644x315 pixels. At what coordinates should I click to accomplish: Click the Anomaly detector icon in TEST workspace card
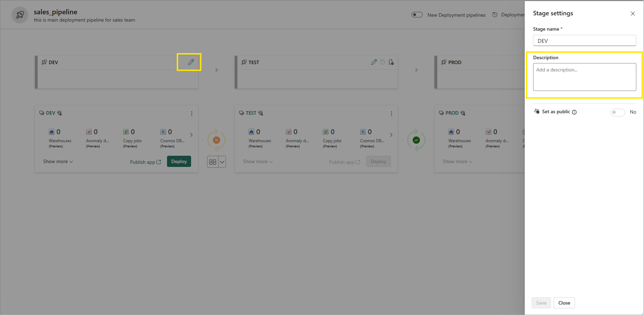(x=289, y=132)
